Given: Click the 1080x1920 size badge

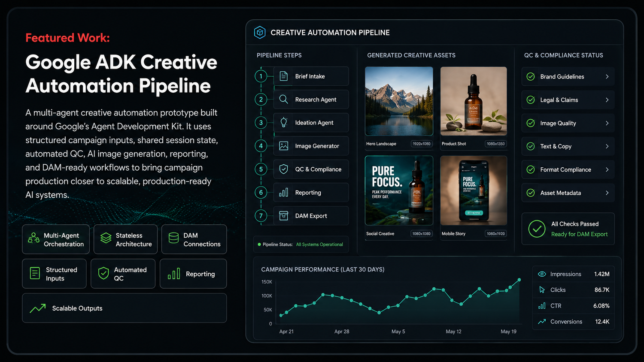Looking at the screenshot, I should tap(496, 234).
